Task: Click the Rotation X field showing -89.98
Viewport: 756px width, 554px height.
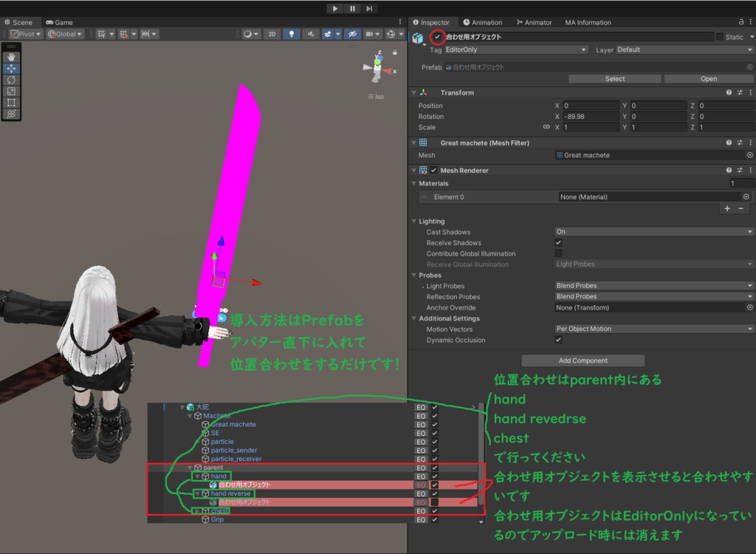Action: (x=591, y=116)
